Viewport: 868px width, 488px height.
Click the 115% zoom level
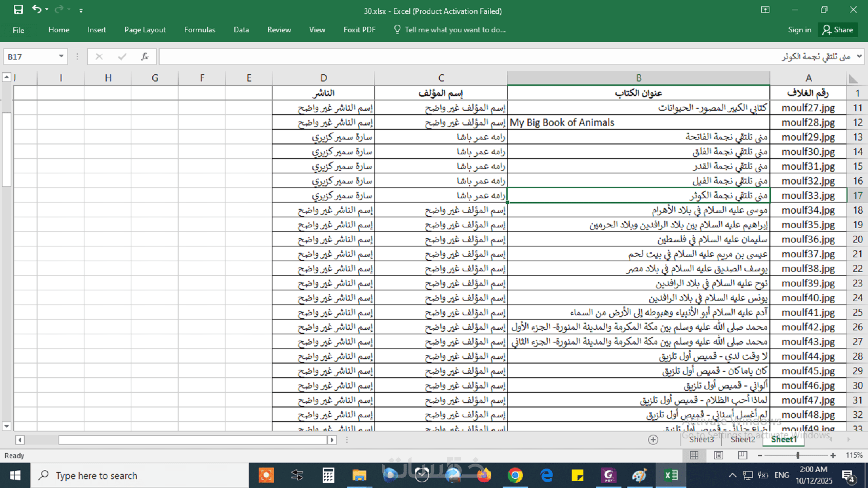coord(854,455)
